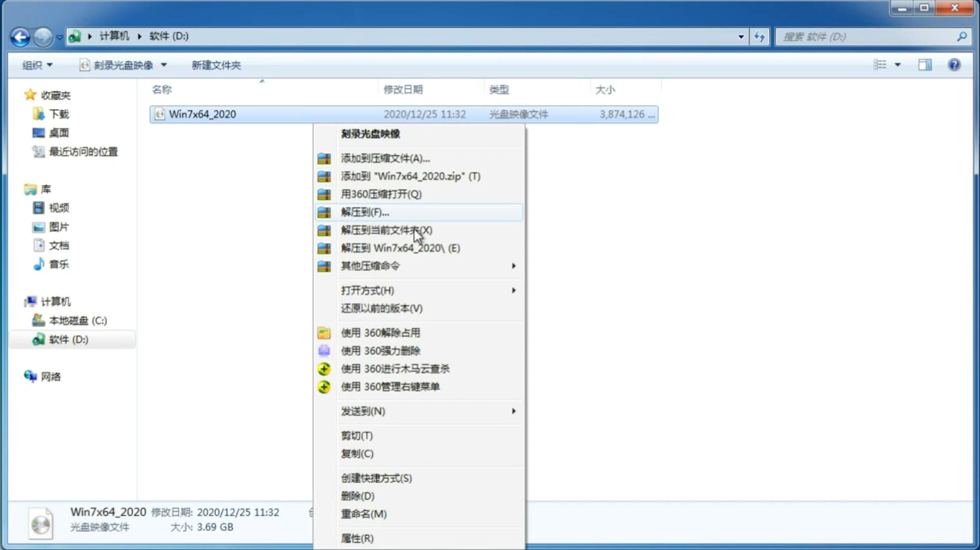The width and height of the screenshot is (980, 550).
Task: Click 使用360解除占用 icon
Action: [324, 332]
